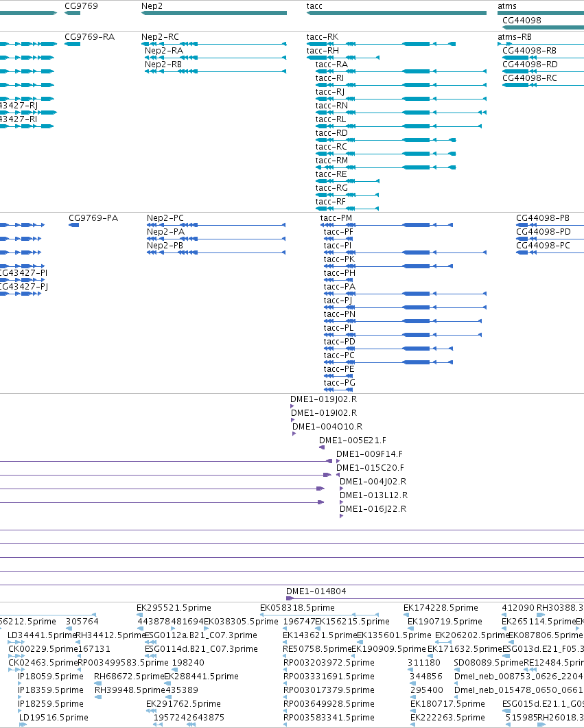
Task: Select transcript tacc-RC label
Action: [331, 147]
